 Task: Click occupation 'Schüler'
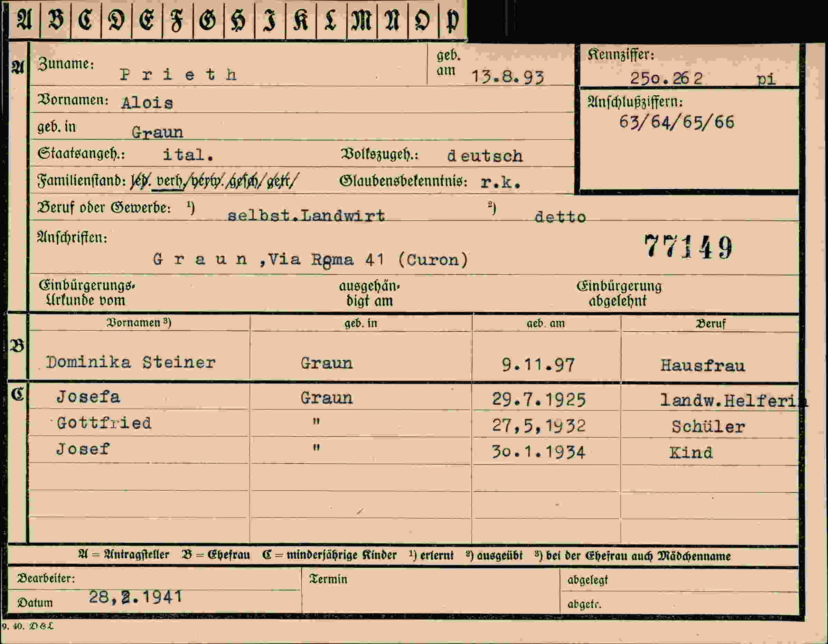[x=708, y=427]
